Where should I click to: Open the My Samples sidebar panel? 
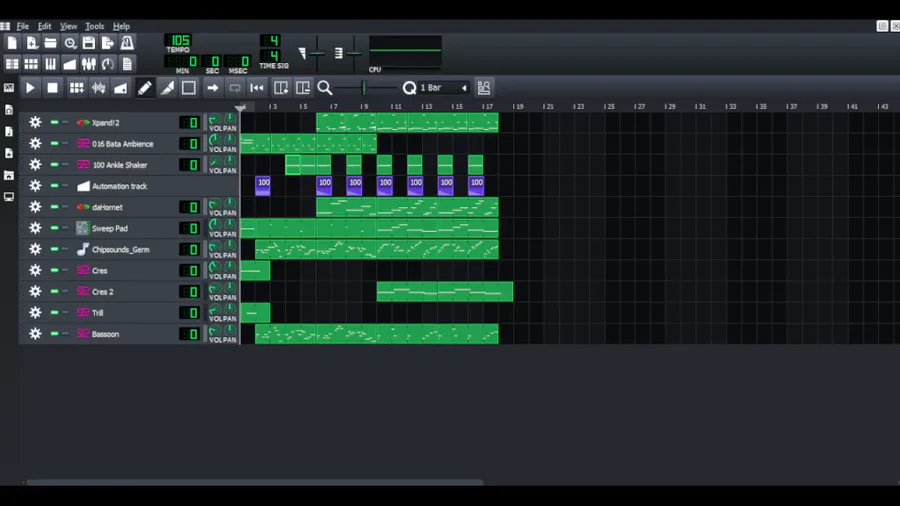tap(9, 131)
